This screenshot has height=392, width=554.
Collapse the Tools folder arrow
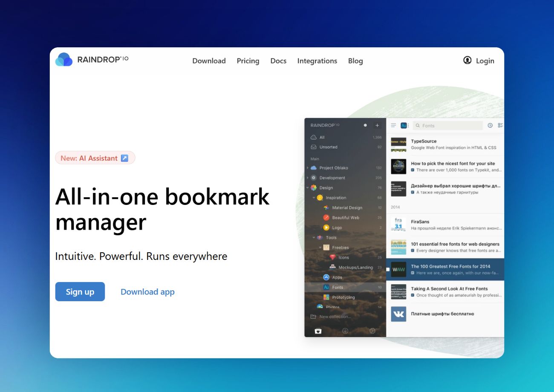tap(314, 237)
